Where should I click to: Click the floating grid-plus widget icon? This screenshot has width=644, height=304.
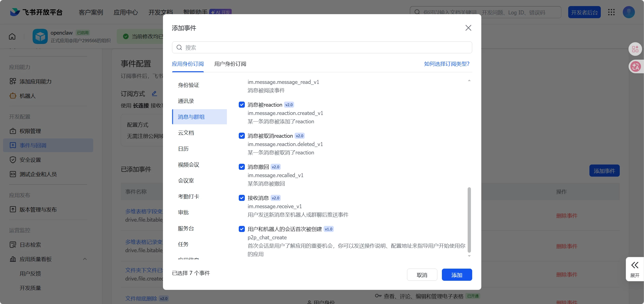(x=635, y=49)
